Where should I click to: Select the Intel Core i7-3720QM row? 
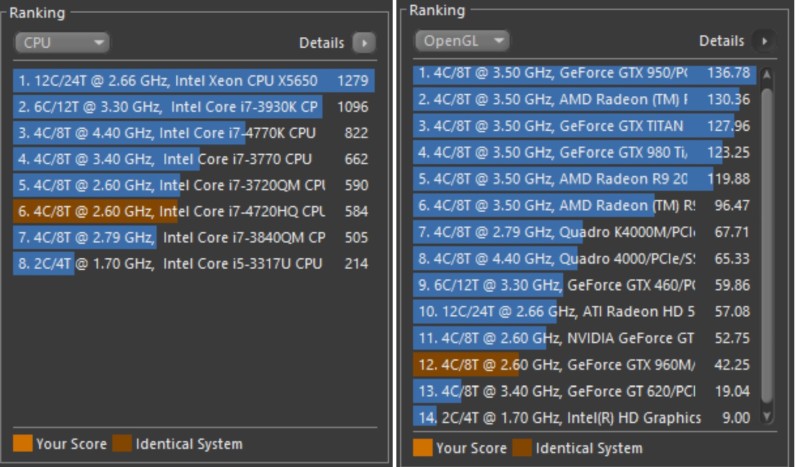coord(194,185)
